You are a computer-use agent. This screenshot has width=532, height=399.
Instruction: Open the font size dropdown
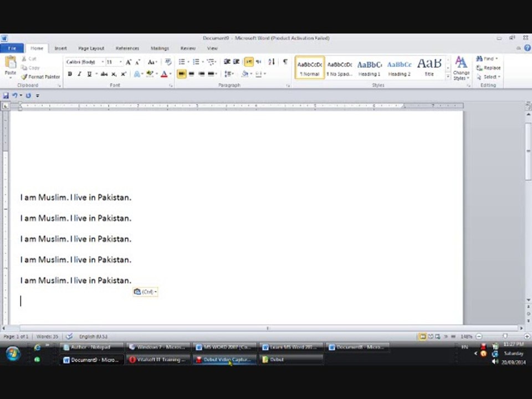(x=120, y=62)
